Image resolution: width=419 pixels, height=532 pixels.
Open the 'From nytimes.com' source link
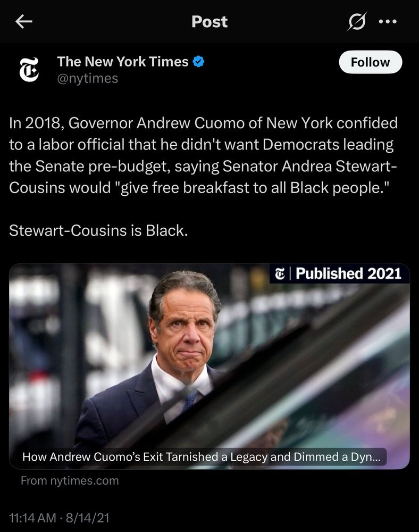click(70, 480)
